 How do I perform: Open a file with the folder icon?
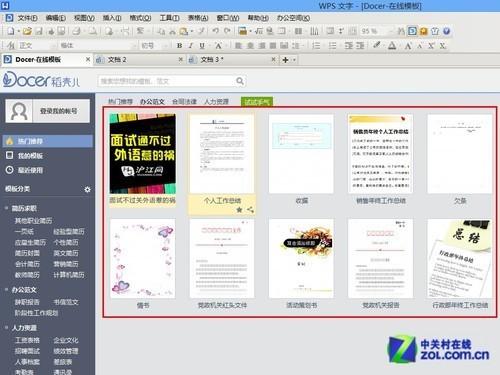point(27,31)
